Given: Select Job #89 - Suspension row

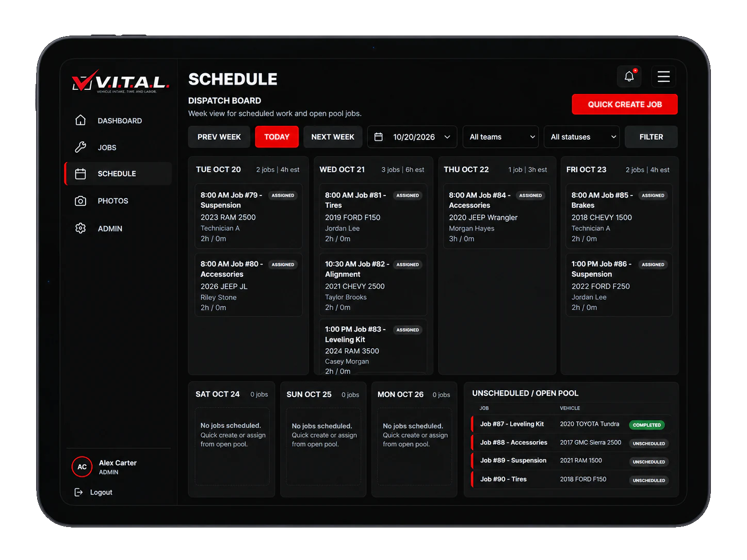Looking at the screenshot, I should point(571,460).
